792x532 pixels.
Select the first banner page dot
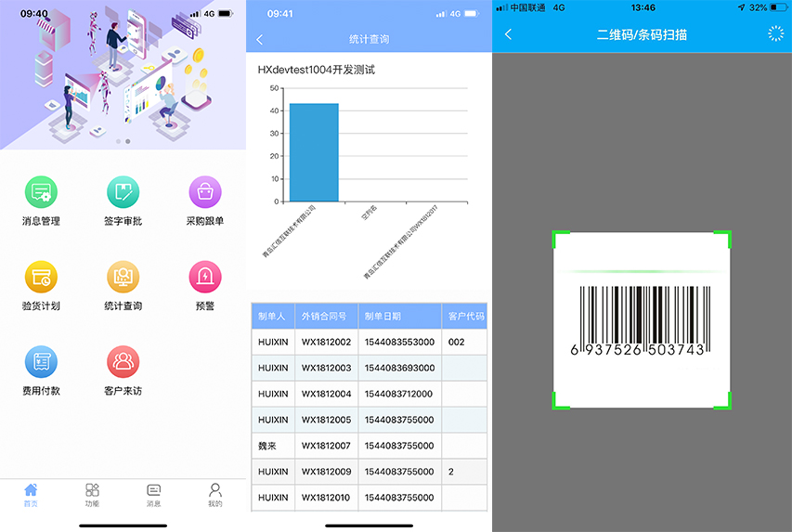[x=119, y=141]
